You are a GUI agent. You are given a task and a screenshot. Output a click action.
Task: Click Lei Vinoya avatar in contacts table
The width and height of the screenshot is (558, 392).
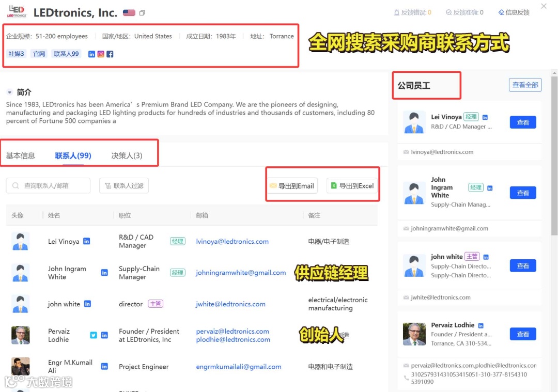(x=20, y=241)
